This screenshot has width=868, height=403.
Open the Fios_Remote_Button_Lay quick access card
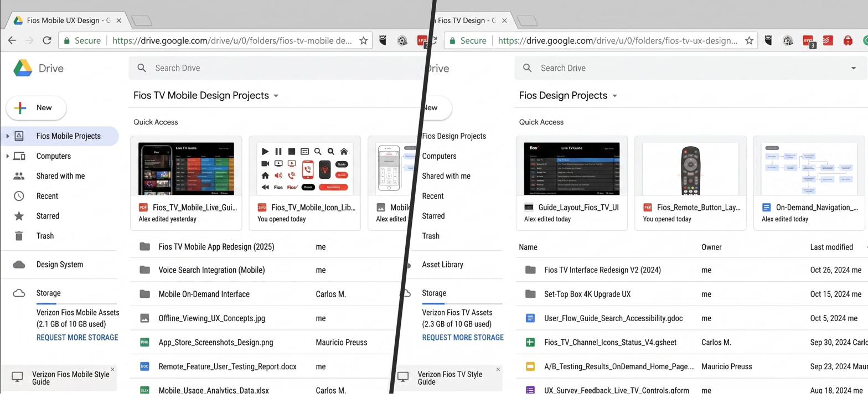tap(690, 183)
